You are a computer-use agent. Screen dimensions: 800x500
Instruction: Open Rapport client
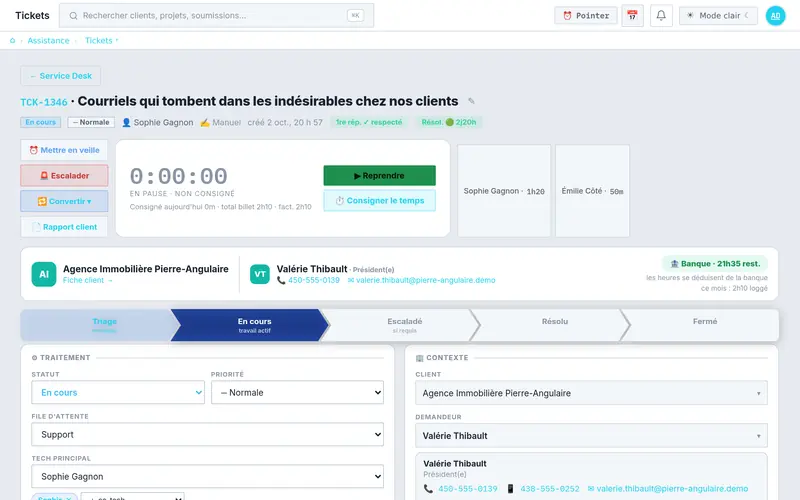tap(64, 227)
